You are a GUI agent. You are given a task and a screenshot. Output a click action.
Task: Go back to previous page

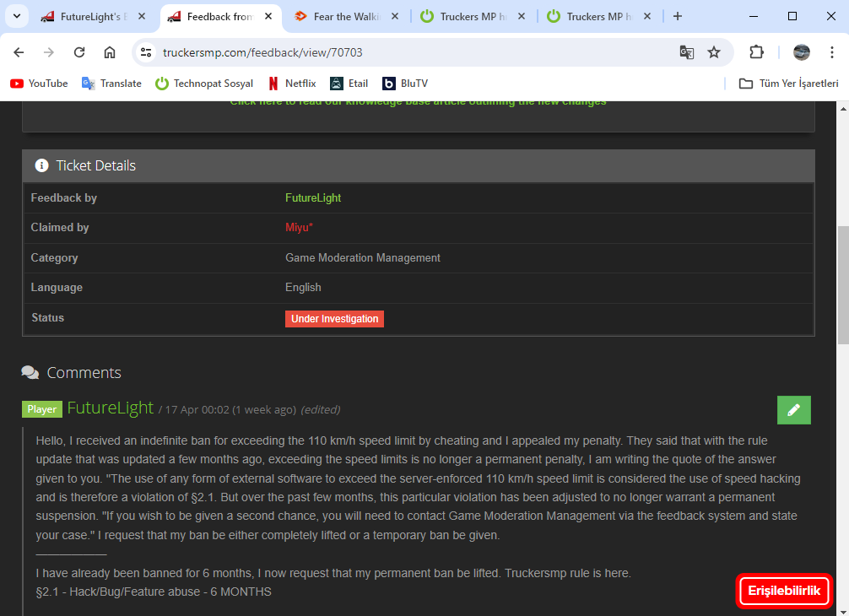pyautogui.click(x=19, y=52)
